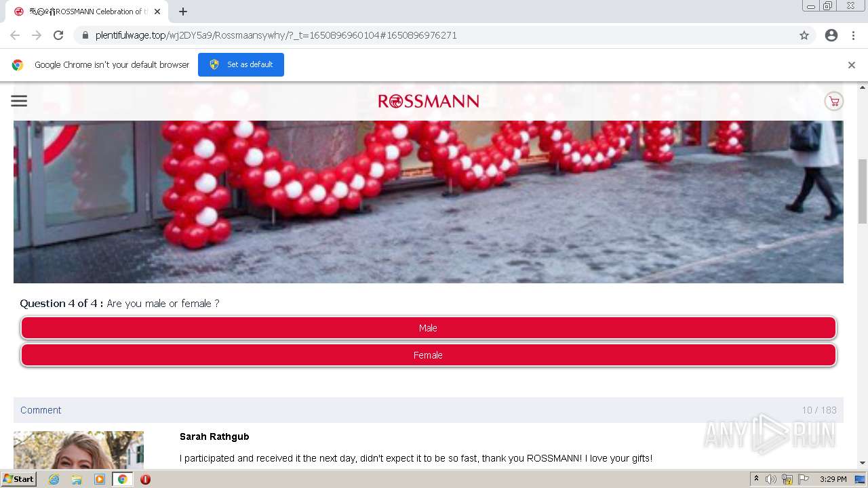The image size is (868, 488).
Task: Open the Windows Start menu
Action: (19, 479)
